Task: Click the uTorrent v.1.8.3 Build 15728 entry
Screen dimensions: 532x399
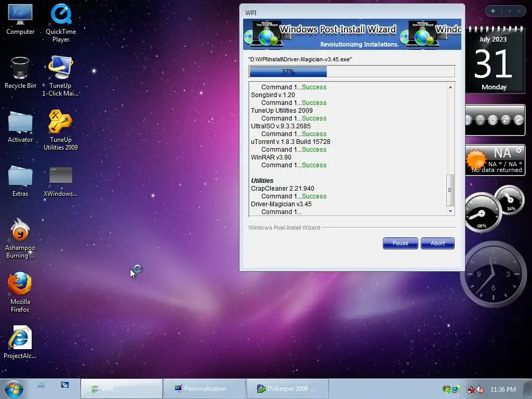Action: 290,142
